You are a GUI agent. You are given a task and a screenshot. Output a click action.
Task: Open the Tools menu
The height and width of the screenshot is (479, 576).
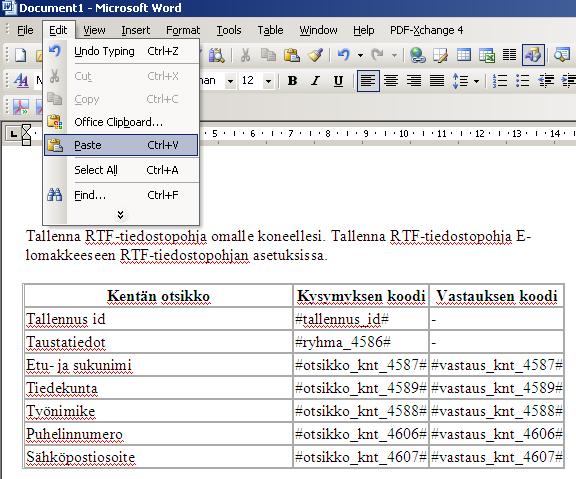tap(229, 30)
